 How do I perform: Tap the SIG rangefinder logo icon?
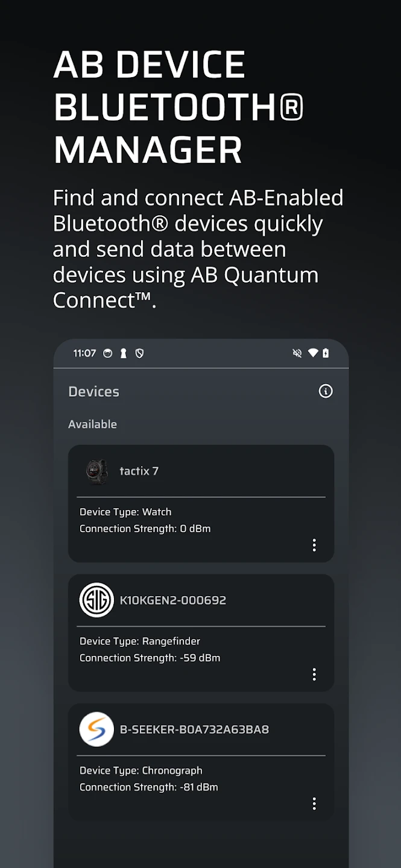[96, 600]
